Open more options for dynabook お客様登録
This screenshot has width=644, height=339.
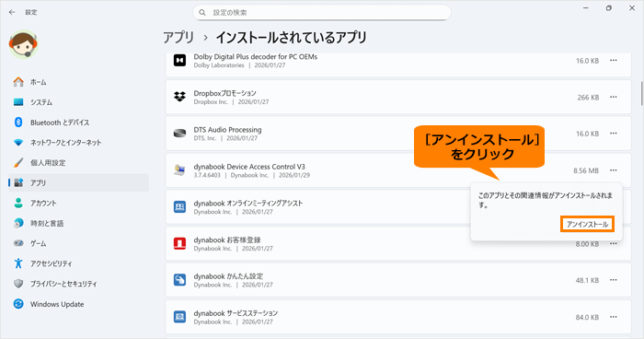coord(614,243)
